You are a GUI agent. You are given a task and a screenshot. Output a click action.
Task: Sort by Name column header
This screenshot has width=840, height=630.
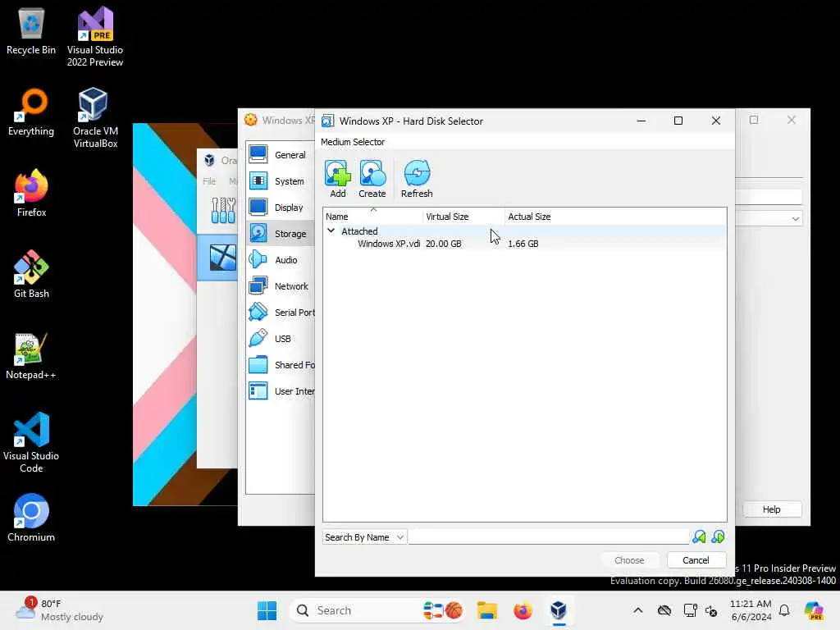(373, 217)
